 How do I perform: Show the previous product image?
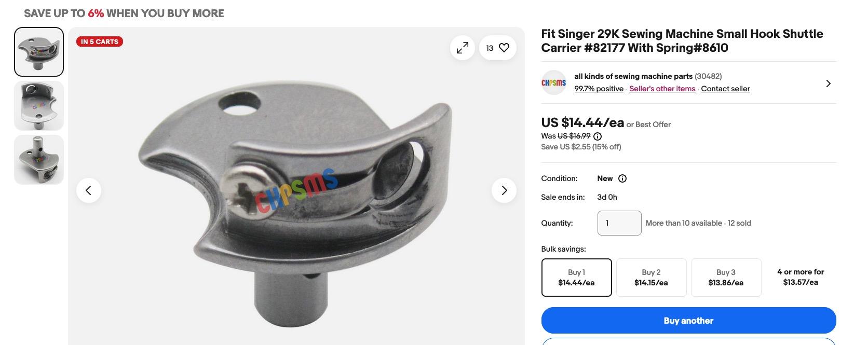point(89,190)
